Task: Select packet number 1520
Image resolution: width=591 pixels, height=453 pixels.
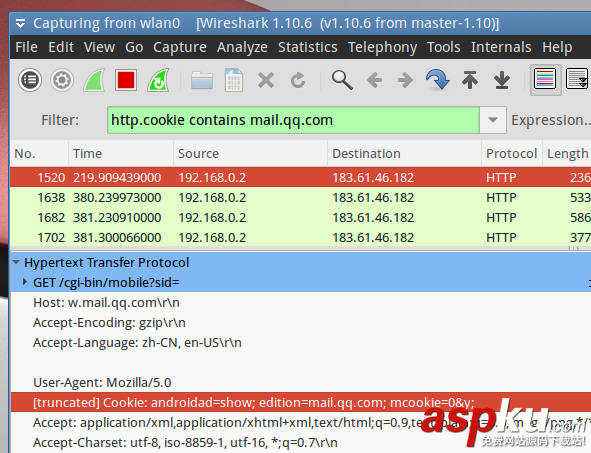Action: 301,177
